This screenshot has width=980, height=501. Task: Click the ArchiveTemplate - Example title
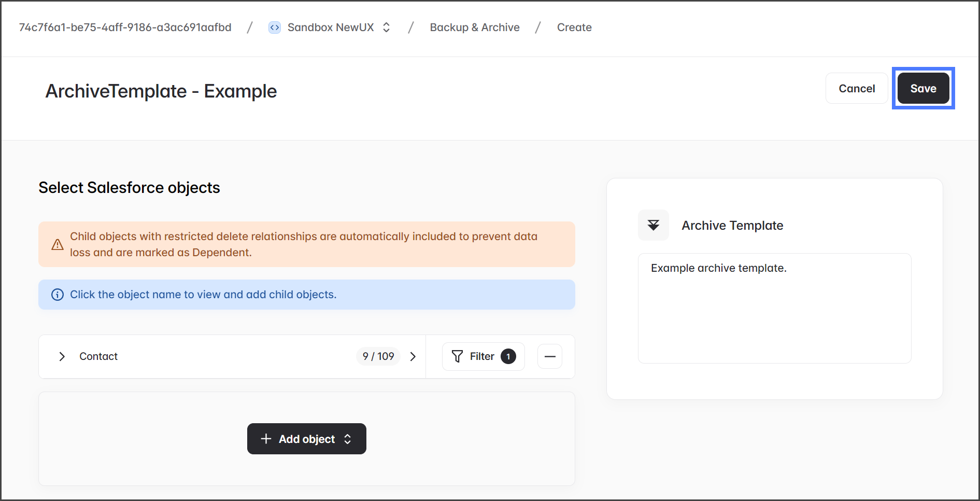point(161,91)
